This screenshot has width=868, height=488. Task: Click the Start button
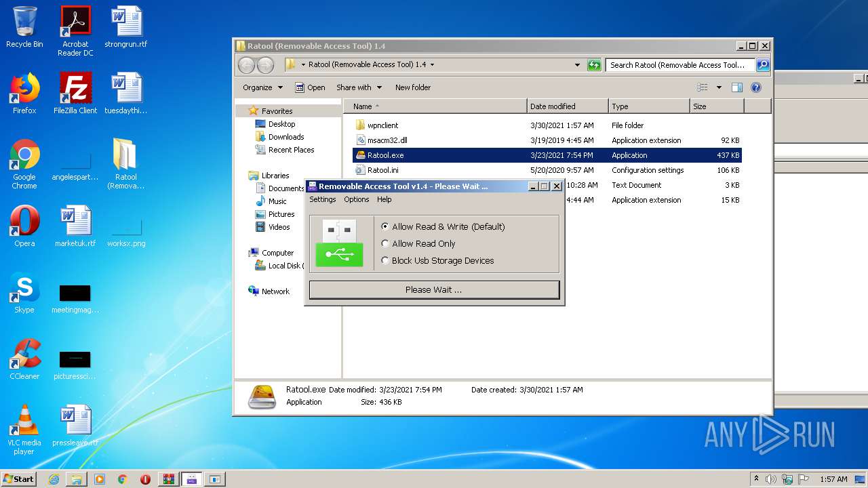click(19, 479)
